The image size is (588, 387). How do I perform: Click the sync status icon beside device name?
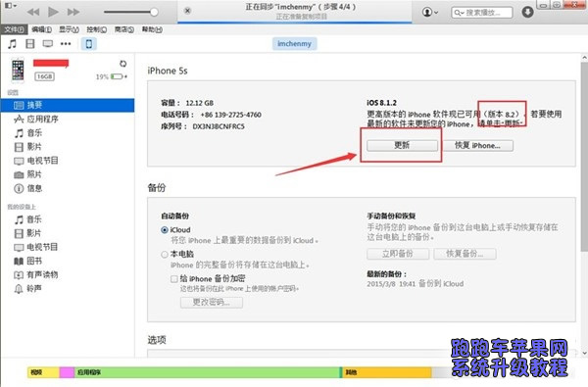[x=123, y=64]
